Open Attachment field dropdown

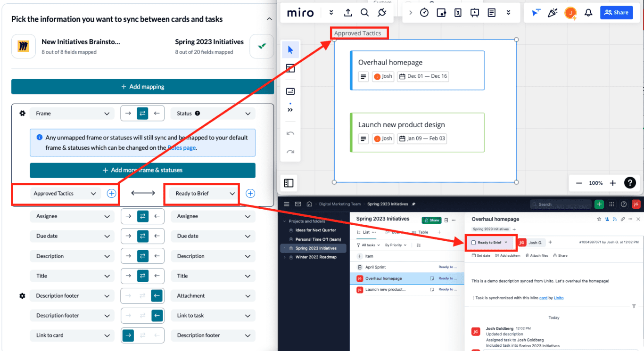pyautogui.click(x=213, y=295)
